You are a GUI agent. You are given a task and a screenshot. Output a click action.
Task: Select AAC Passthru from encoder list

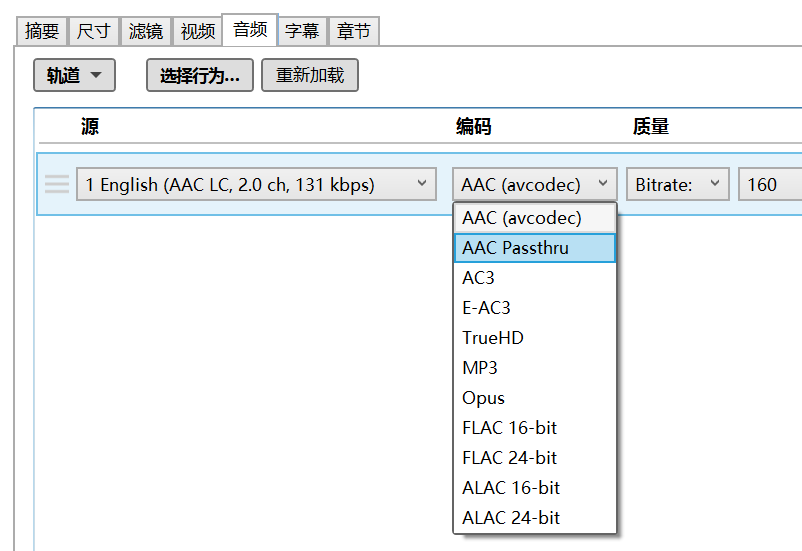[534, 248]
